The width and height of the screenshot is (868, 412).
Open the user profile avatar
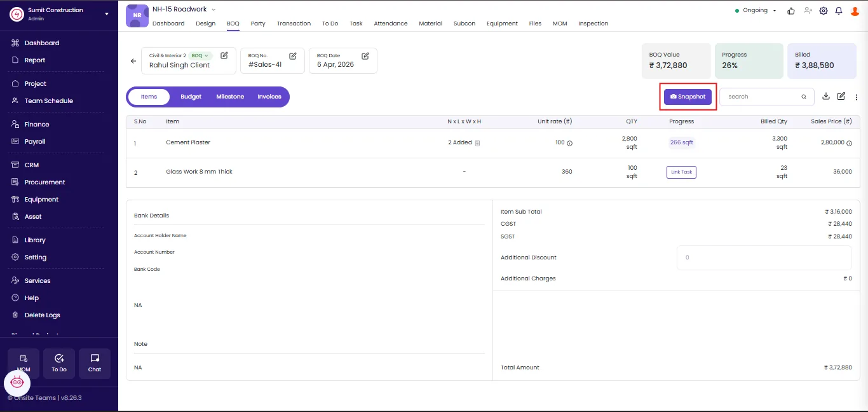pyautogui.click(x=855, y=11)
